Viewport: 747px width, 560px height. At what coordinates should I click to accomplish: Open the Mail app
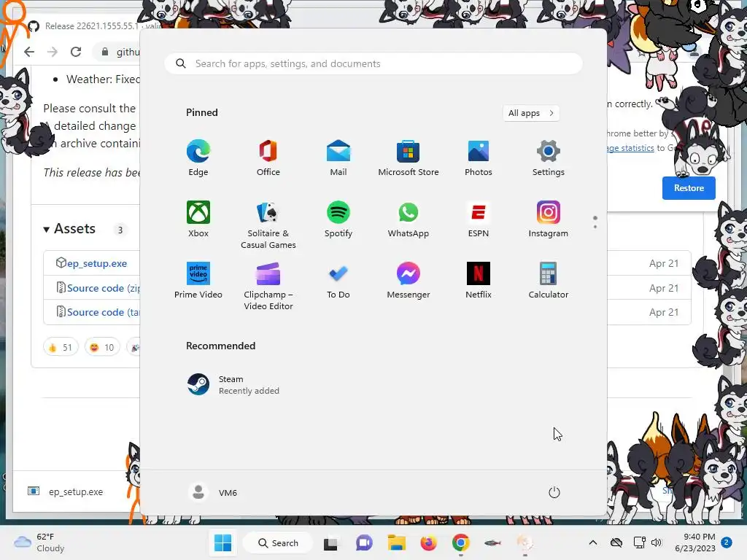point(338,158)
